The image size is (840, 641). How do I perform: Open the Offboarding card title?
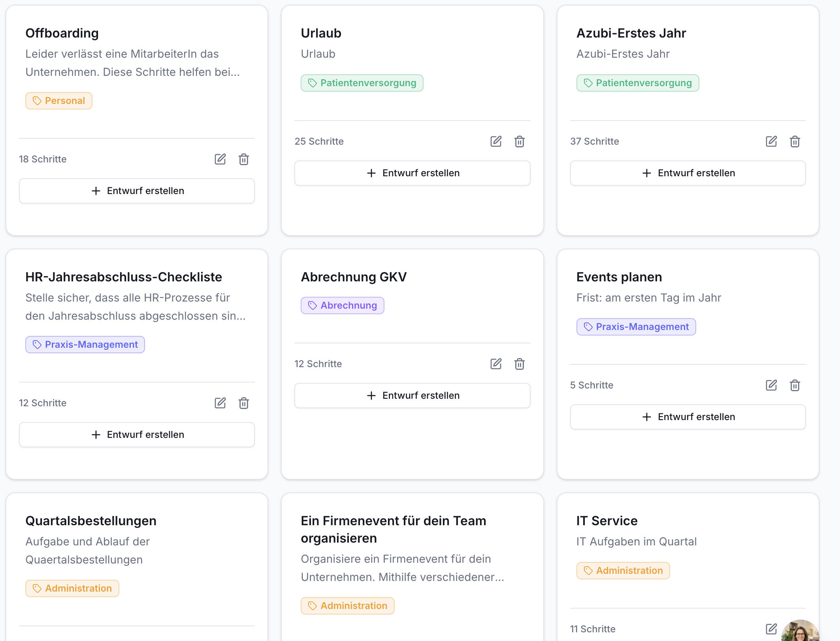coord(62,33)
